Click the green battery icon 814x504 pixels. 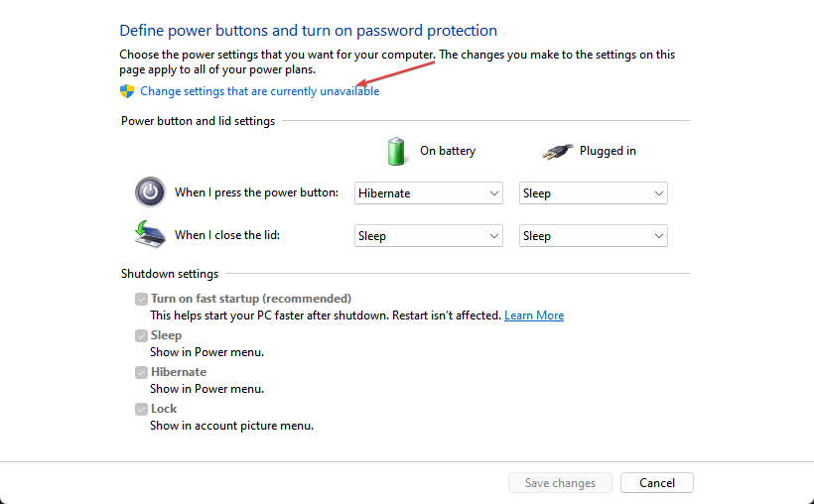pyautogui.click(x=397, y=151)
